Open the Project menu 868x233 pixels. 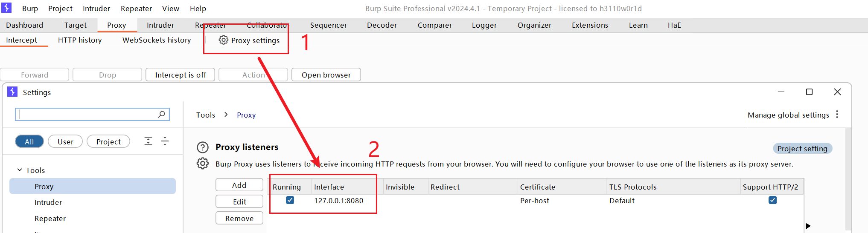(60, 9)
